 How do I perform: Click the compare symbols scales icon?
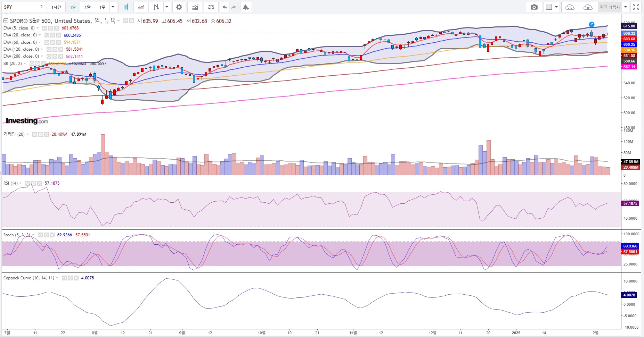211,7
